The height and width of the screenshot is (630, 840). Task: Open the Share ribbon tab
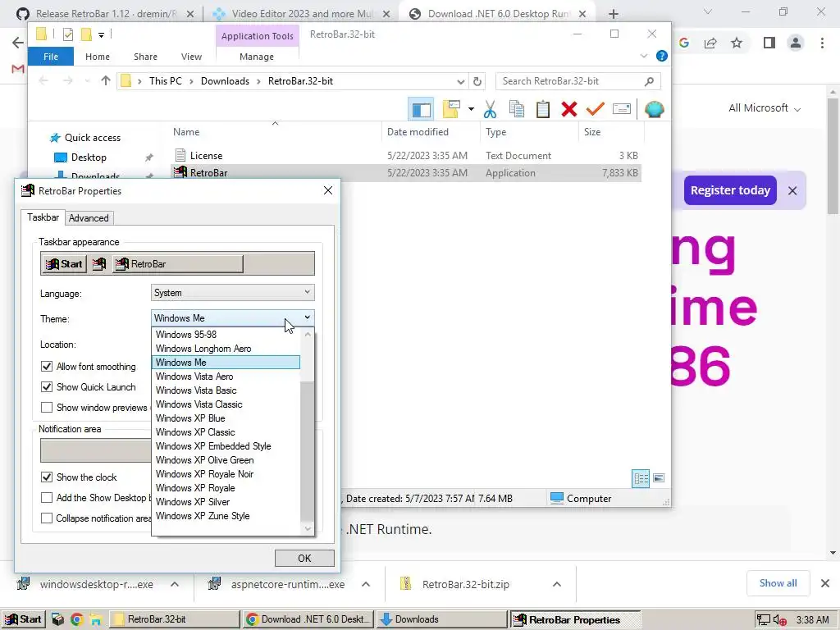[145, 57]
